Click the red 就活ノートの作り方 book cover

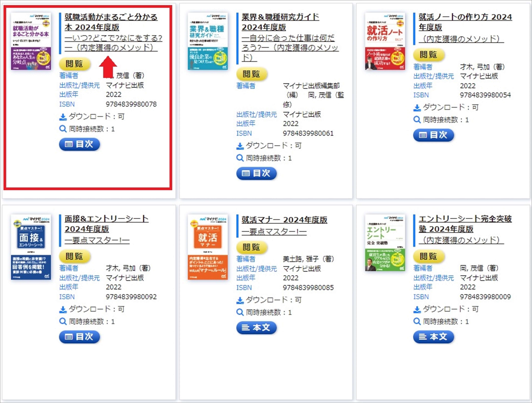(x=385, y=41)
